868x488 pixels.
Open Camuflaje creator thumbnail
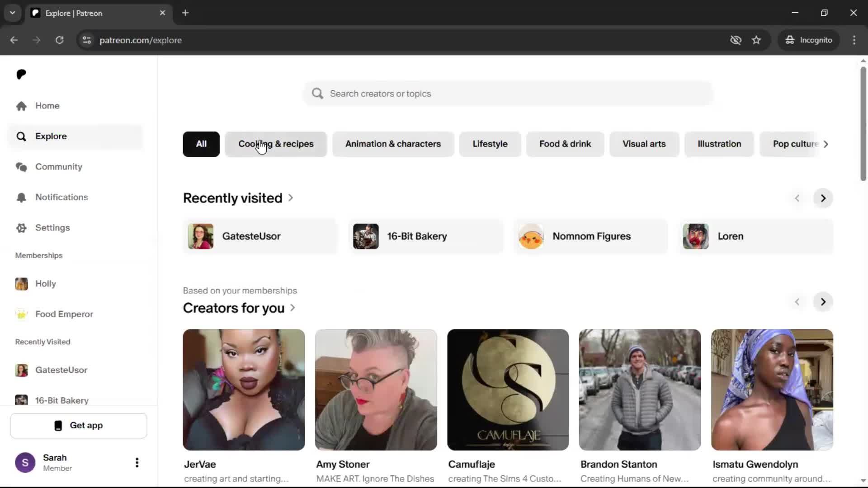508,389
